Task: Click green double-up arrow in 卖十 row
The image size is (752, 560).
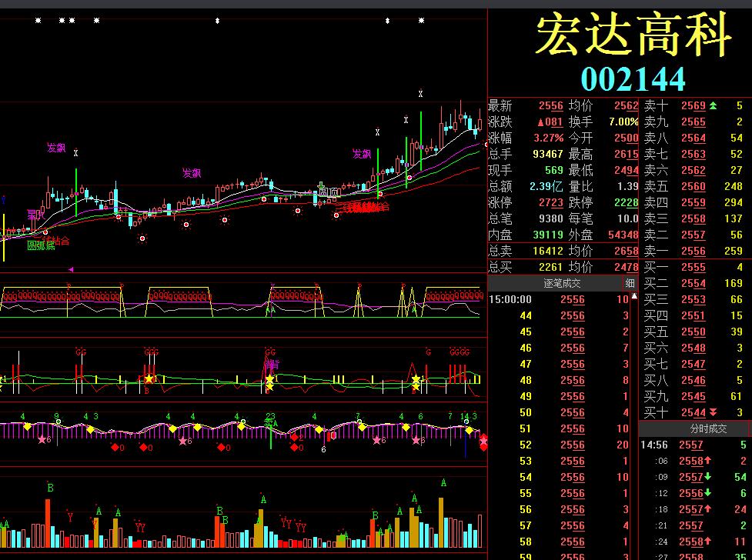Action: coord(714,105)
